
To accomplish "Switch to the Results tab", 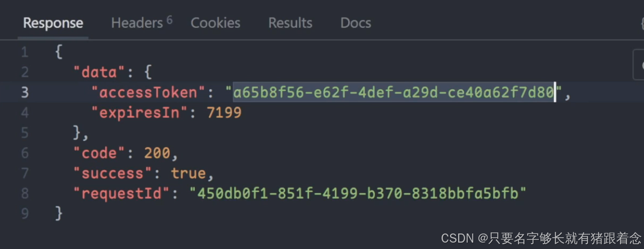I will 290,23.
